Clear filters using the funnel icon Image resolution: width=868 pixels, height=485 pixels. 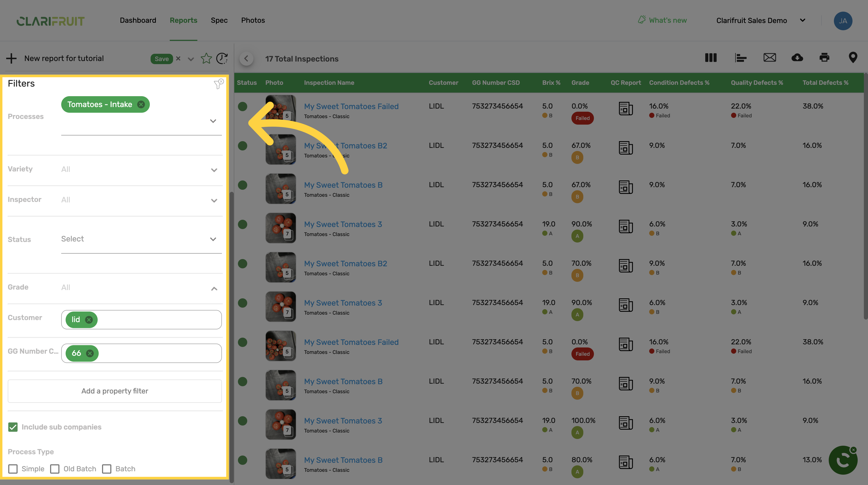pos(218,84)
